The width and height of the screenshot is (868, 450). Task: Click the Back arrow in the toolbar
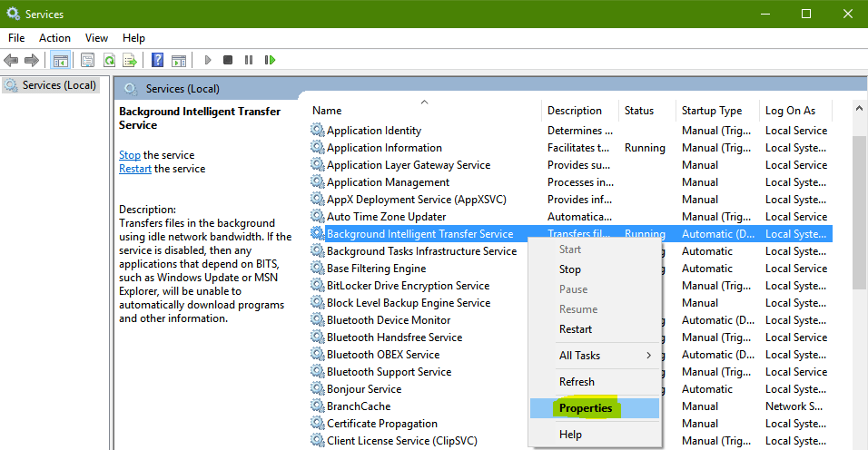11,60
